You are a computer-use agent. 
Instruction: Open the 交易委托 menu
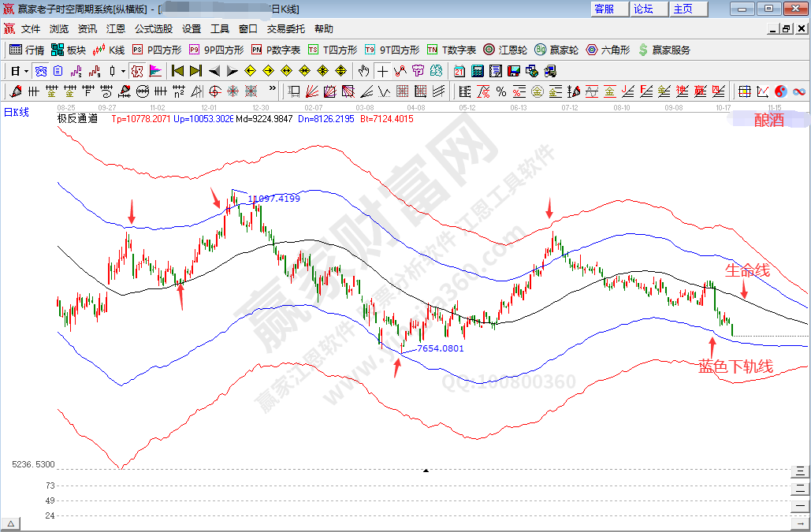285,28
